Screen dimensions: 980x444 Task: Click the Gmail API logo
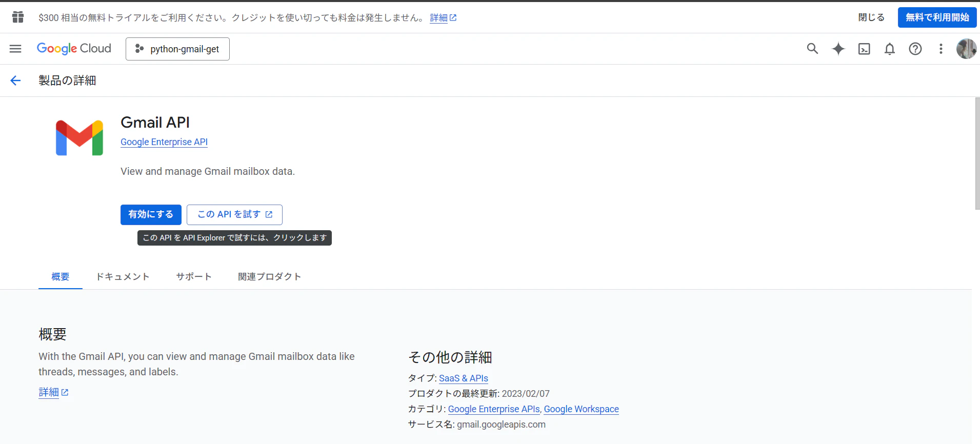pos(79,138)
